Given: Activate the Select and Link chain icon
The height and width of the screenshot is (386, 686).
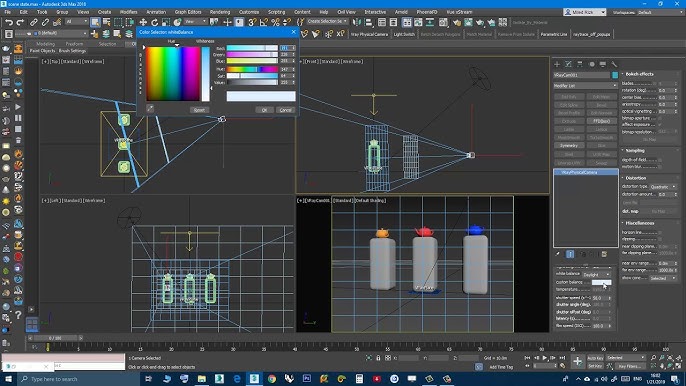Looking at the screenshot, I should click(x=34, y=22).
